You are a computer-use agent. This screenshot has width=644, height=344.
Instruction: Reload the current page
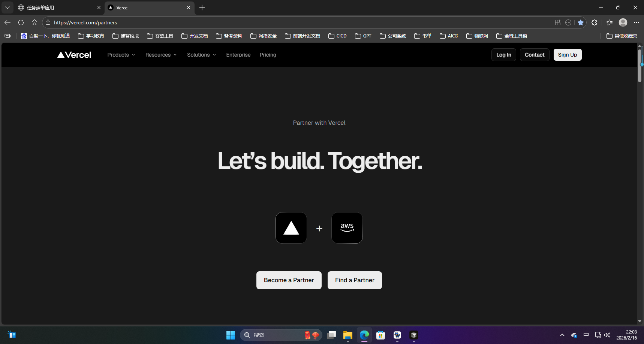pos(21,22)
